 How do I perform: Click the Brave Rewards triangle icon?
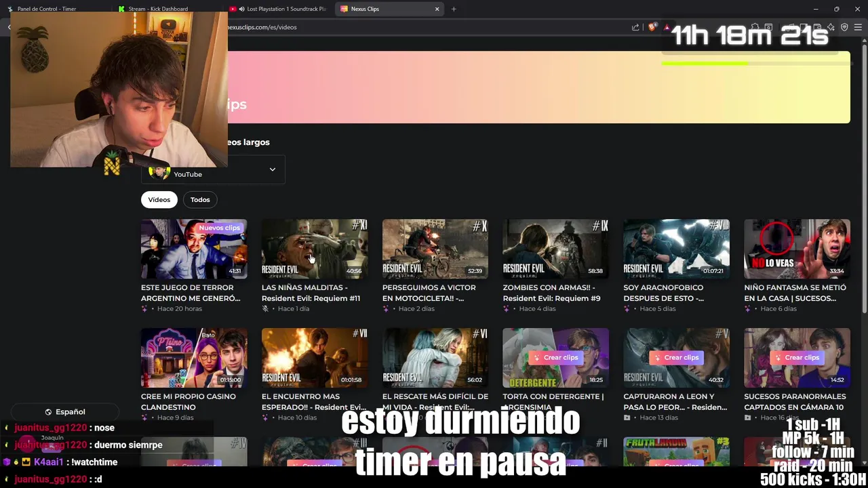pyautogui.click(x=667, y=27)
